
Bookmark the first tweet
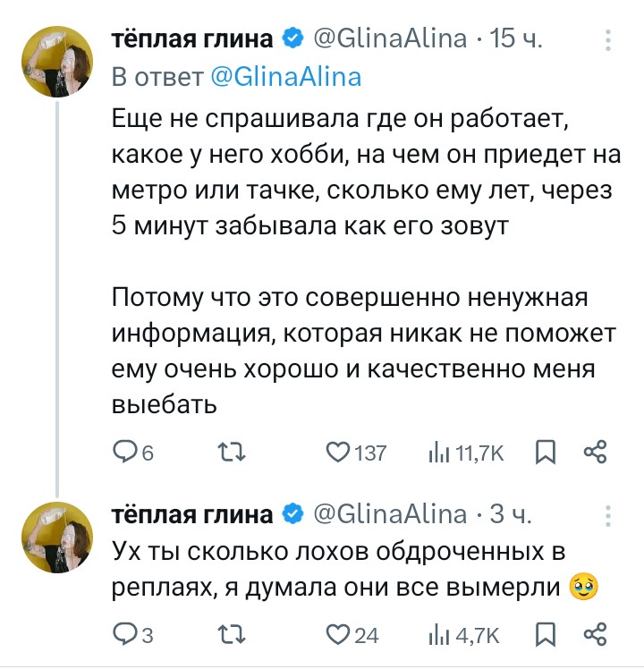[543, 453]
